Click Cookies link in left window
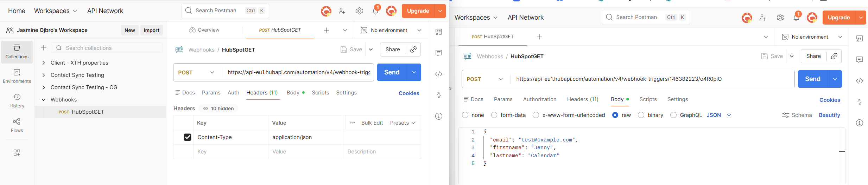Image resolution: width=868 pixels, height=185 pixels. (x=409, y=93)
